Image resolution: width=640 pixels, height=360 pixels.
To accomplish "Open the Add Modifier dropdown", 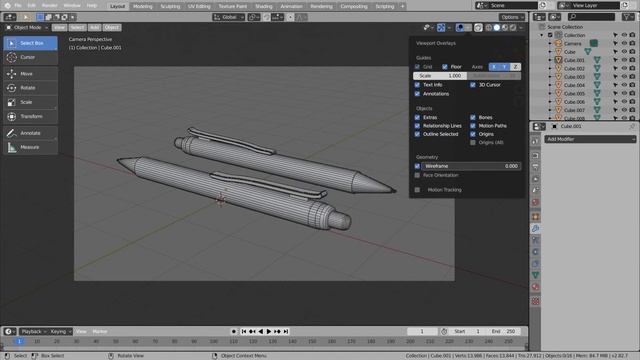I will 590,139.
